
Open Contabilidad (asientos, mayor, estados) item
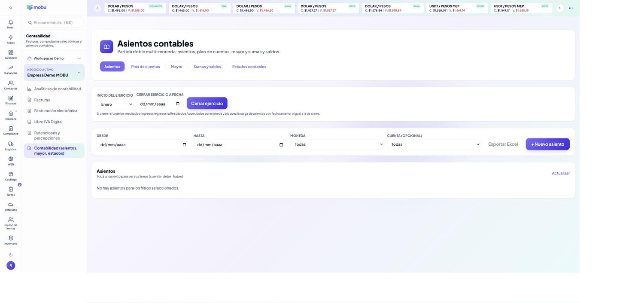(54, 150)
